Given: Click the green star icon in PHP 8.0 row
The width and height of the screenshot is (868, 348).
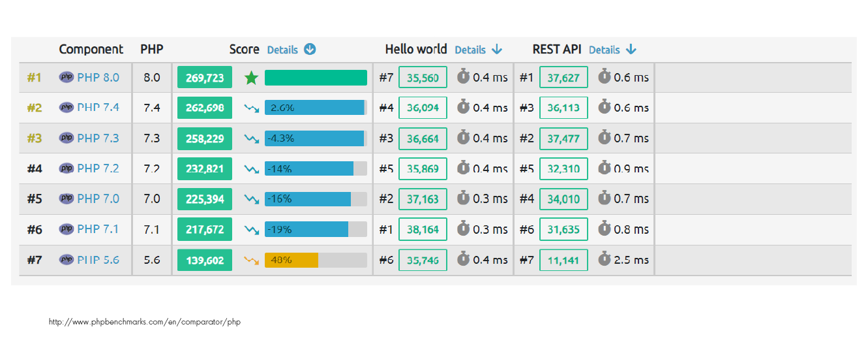Looking at the screenshot, I should [x=251, y=78].
